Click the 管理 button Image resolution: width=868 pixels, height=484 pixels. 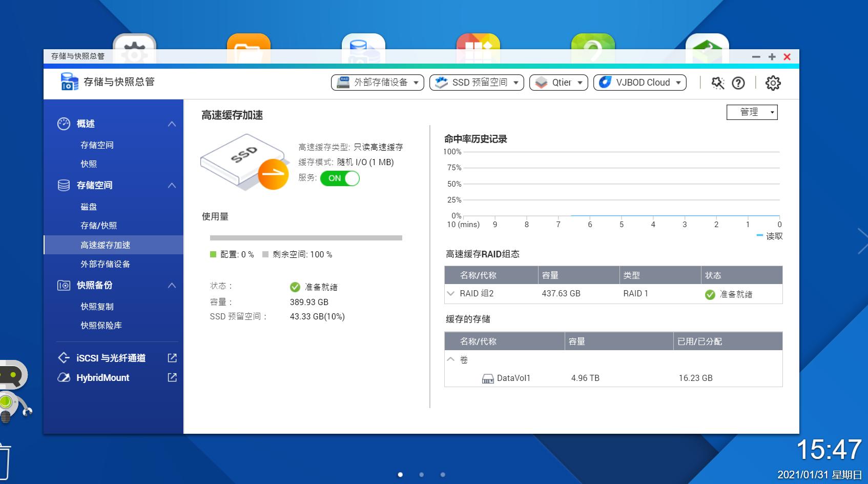[751, 112]
